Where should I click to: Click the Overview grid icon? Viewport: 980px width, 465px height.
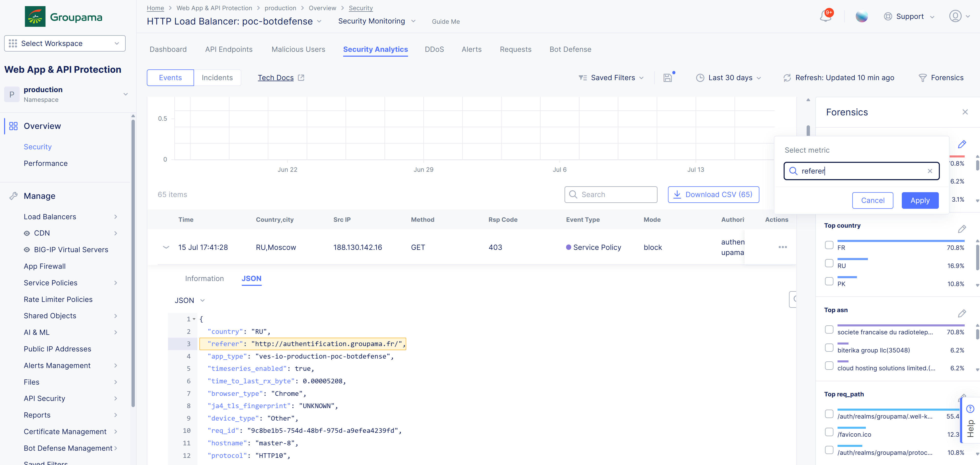[13, 126]
